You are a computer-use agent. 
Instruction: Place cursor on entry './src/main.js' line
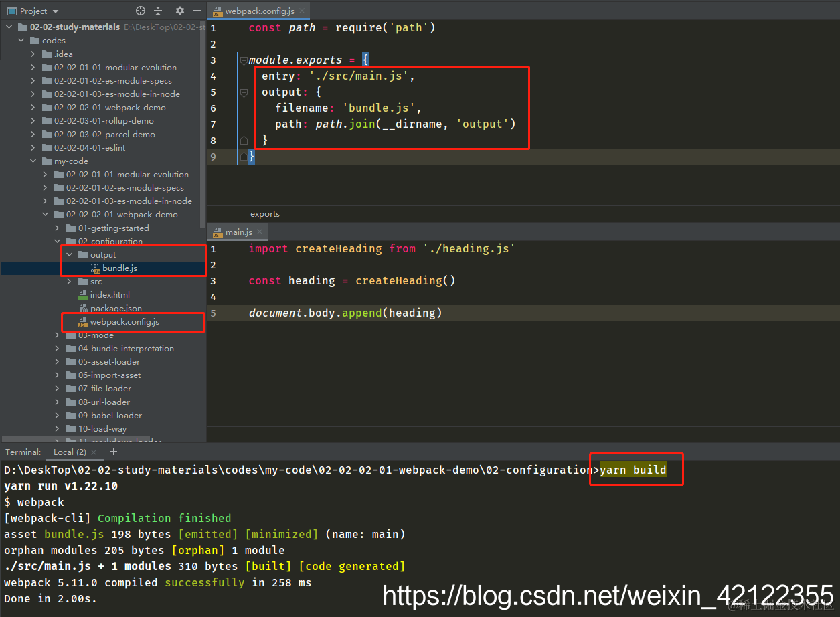[338, 76]
